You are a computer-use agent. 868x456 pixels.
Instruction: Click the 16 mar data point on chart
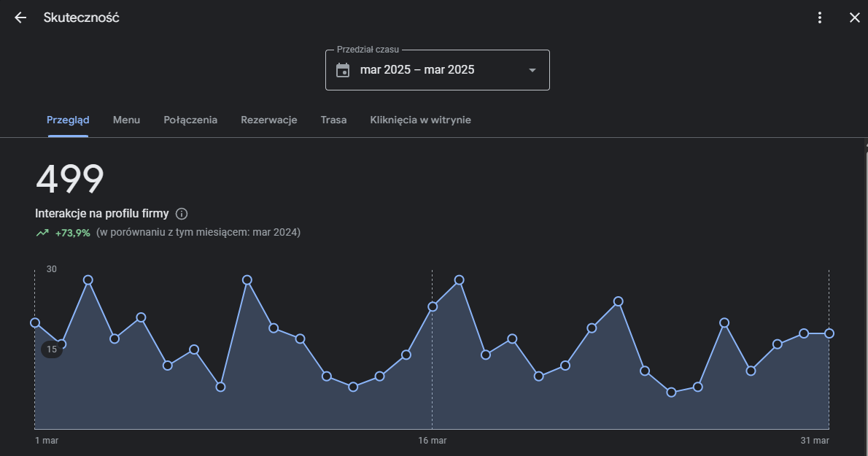pos(433,306)
